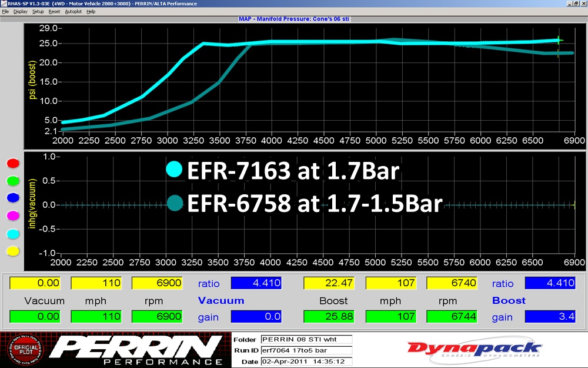Select the cyan trace color dot
588x368 pixels.
click(x=13, y=234)
